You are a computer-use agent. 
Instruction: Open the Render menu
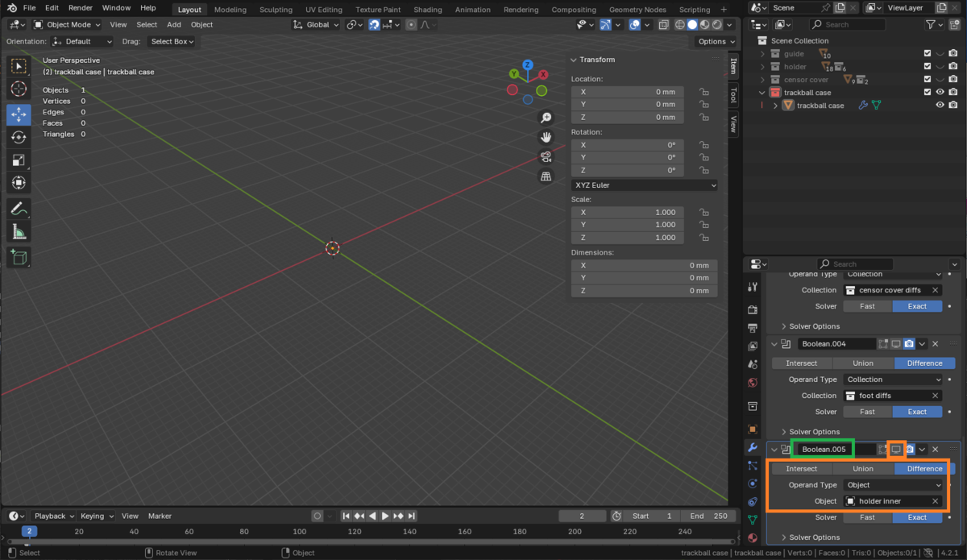[x=81, y=7]
